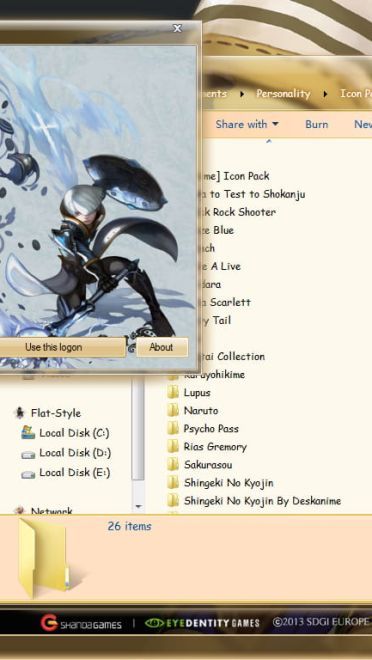Select the "Icon Pack" list entry
Image resolution: width=372 pixels, height=660 pixels.
236,176
